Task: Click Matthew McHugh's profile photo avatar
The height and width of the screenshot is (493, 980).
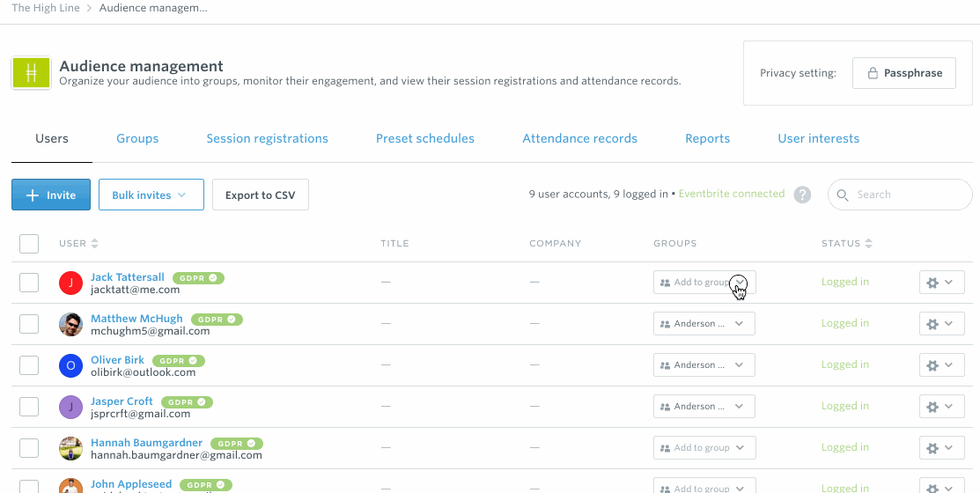Action: [x=70, y=324]
